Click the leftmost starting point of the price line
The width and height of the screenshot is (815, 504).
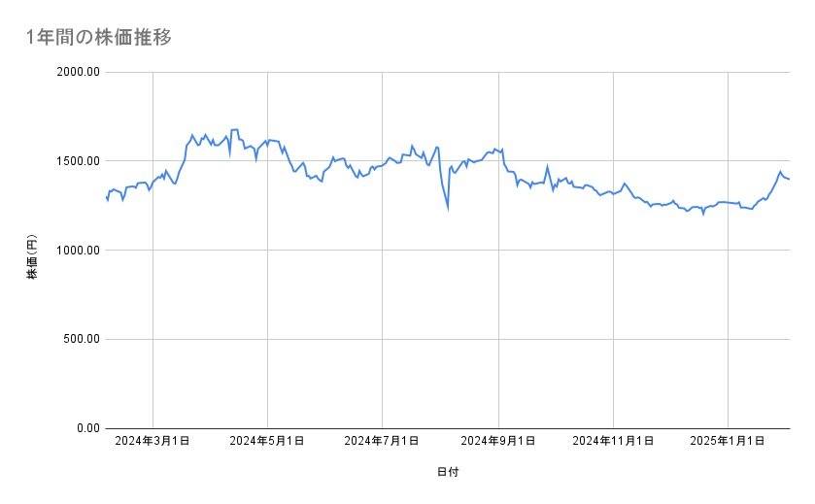point(106,198)
